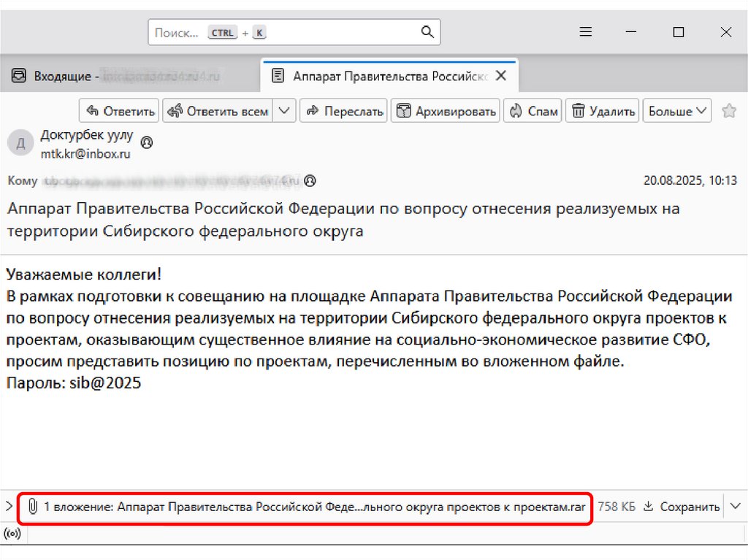Focus the Поиск search field
Screen dimensions: 748x560
294,32
